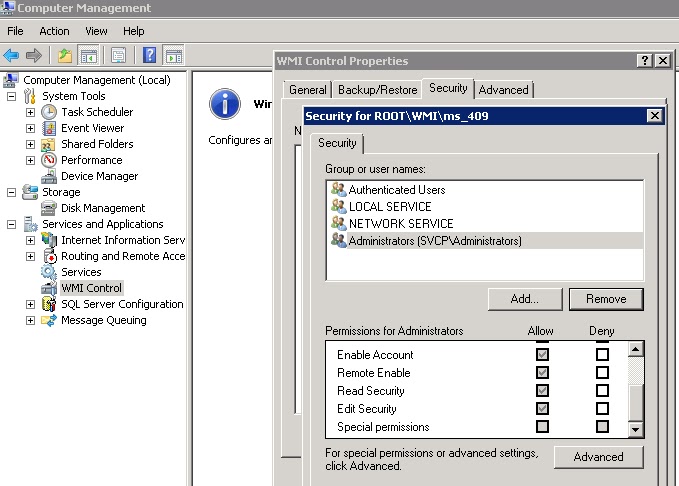Click the Remove button

[606, 299]
